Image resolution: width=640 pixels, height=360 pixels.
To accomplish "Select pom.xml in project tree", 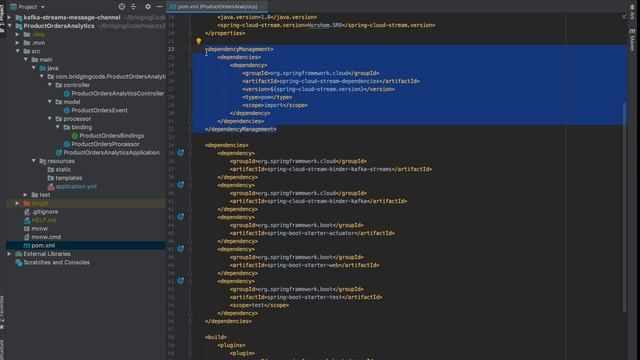I will click(x=43, y=245).
